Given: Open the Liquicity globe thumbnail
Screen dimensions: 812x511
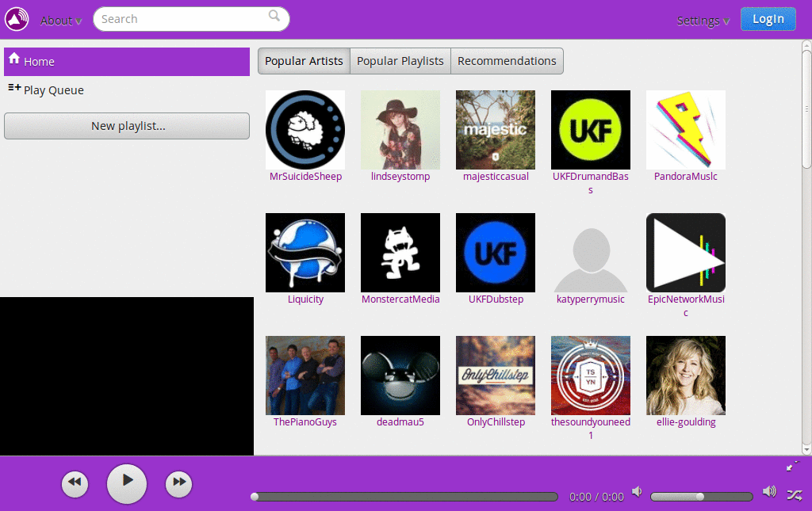Looking at the screenshot, I should 305,253.
